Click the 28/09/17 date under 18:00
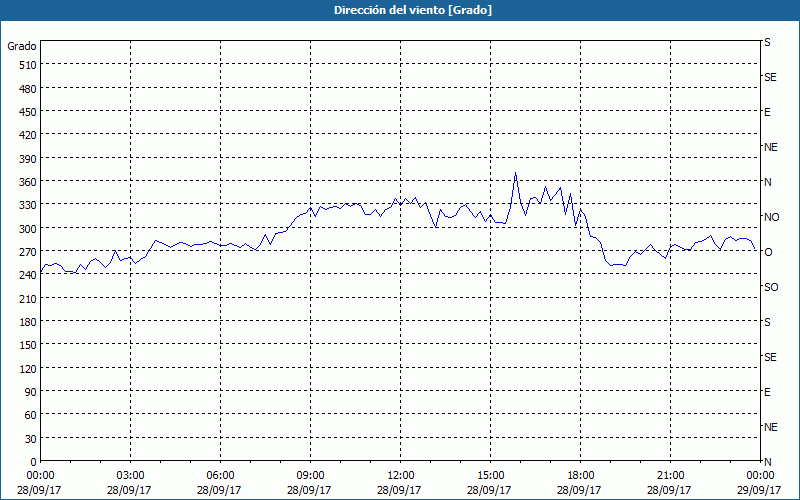The height and width of the screenshot is (500, 800). (x=579, y=490)
